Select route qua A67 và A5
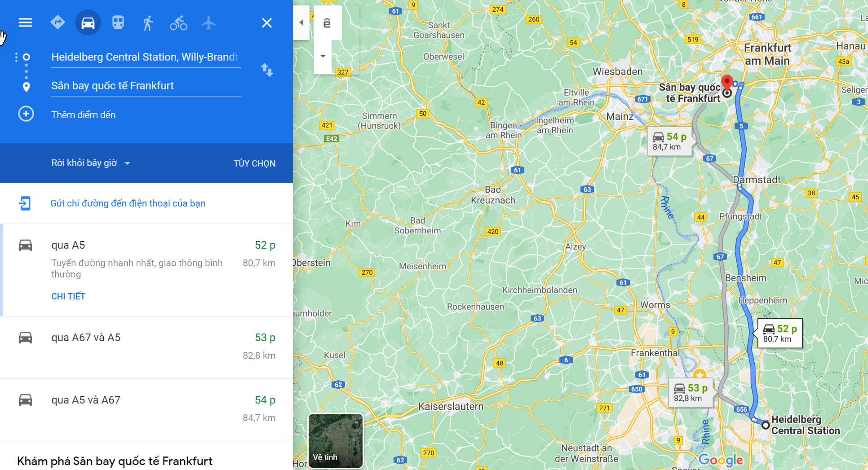Screen dimensions: 868x470 146,347
